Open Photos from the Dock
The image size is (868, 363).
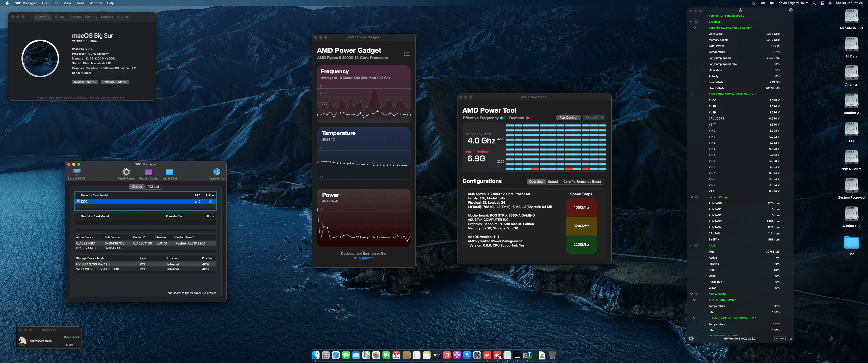point(376,355)
